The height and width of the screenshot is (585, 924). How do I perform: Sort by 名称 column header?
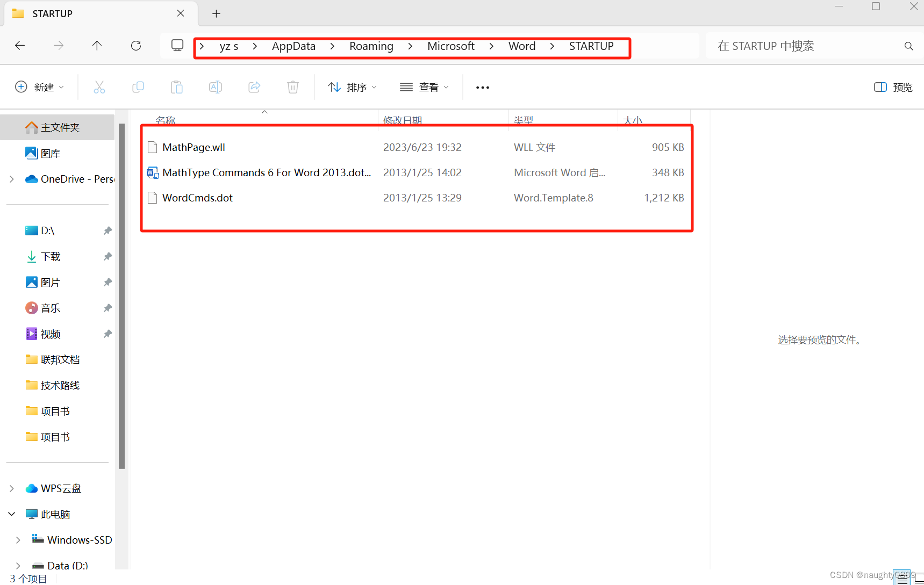166,120
